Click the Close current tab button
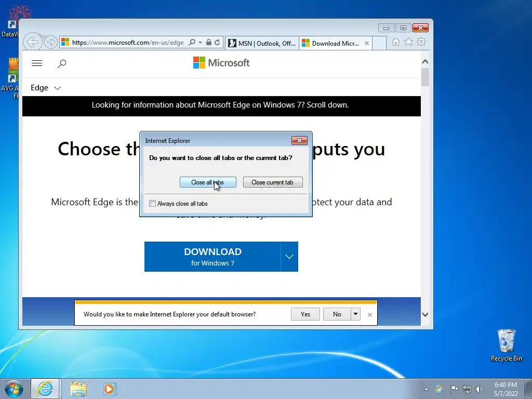 [273, 182]
